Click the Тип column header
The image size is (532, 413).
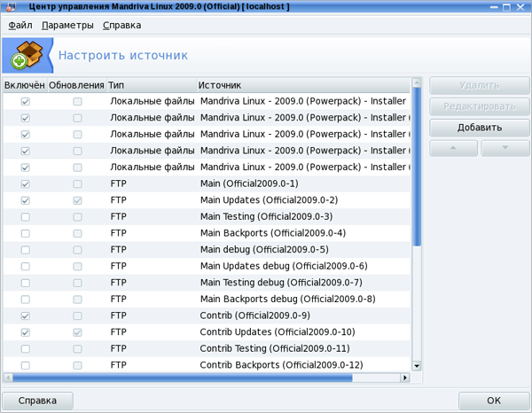point(152,85)
